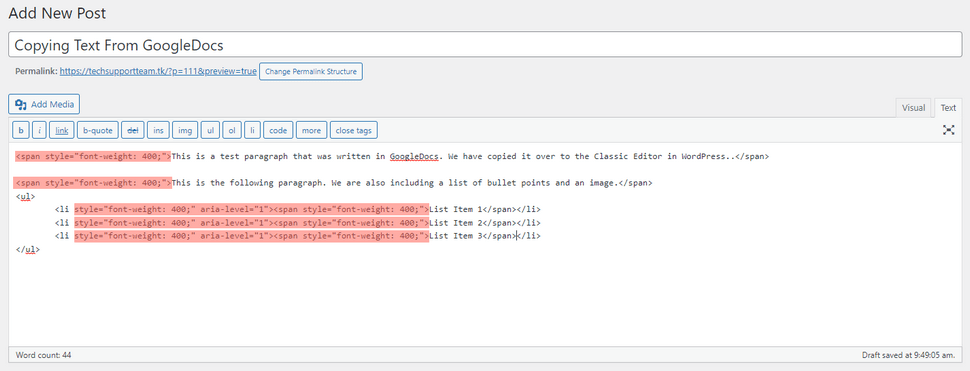
Task: Click the distraction-free fullscreen icon
Action: (x=948, y=130)
